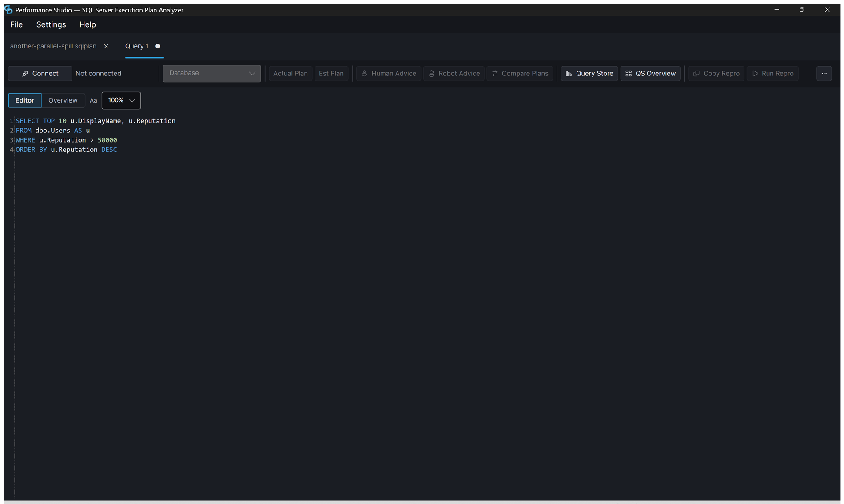This screenshot has width=844, height=504.
Task: Open the Database dropdown
Action: [x=212, y=73]
